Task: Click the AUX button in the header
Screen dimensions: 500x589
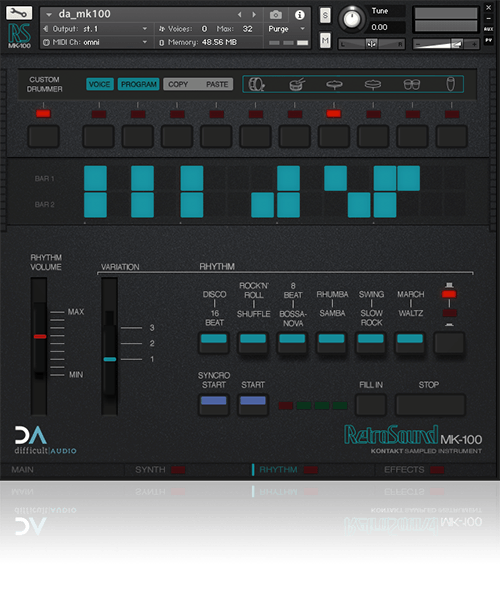Action: 488,29
